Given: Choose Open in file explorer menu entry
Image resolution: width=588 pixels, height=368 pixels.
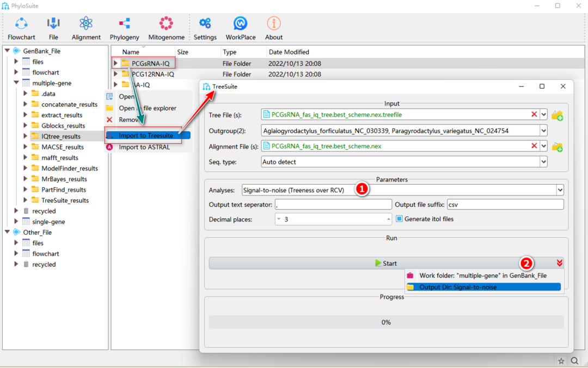Looking at the screenshot, I should pos(149,108).
